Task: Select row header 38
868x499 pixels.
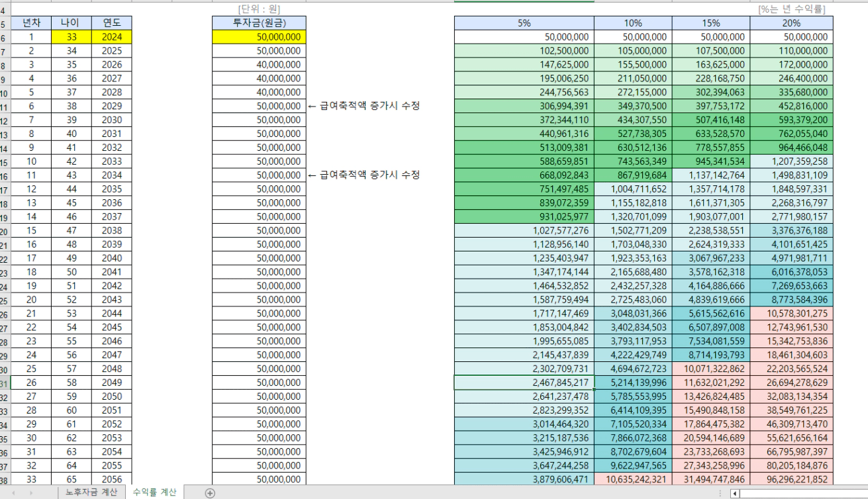Action: (x=4, y=479)
